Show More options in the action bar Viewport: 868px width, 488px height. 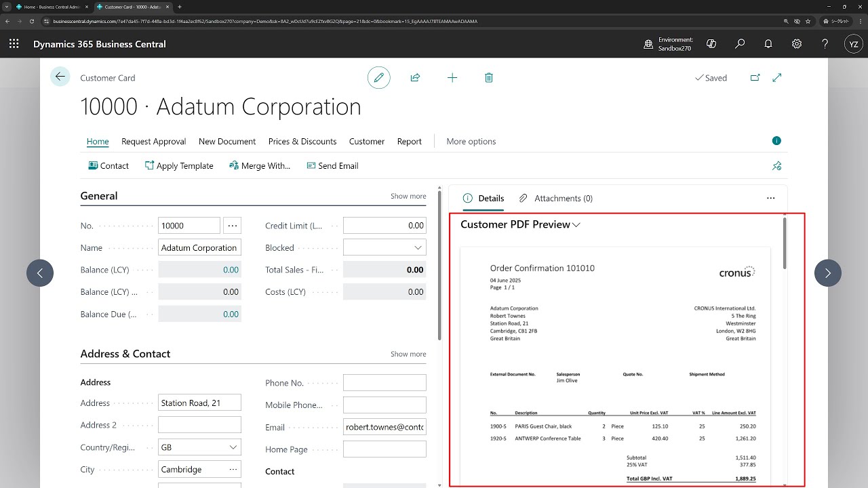(x=471, y=142)
